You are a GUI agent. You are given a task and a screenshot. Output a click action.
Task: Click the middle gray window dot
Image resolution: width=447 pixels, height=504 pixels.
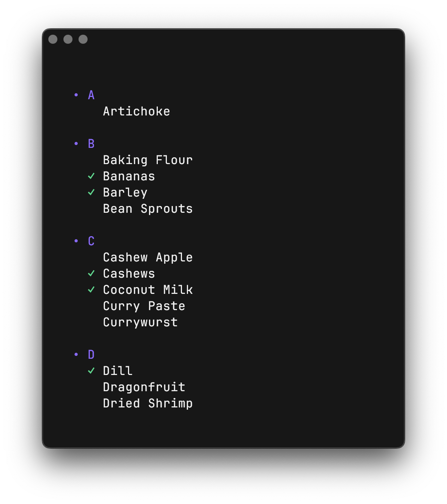point(68,39)
